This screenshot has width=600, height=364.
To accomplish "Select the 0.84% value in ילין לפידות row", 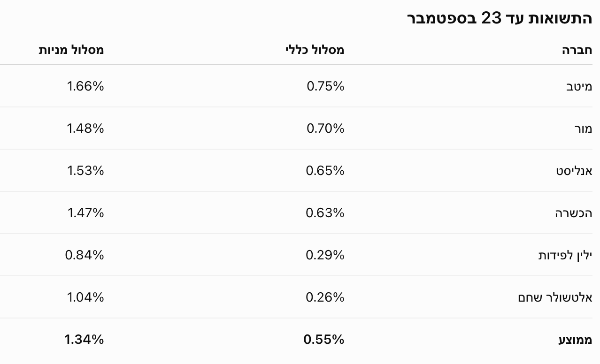I will click(x=85, y=255).
